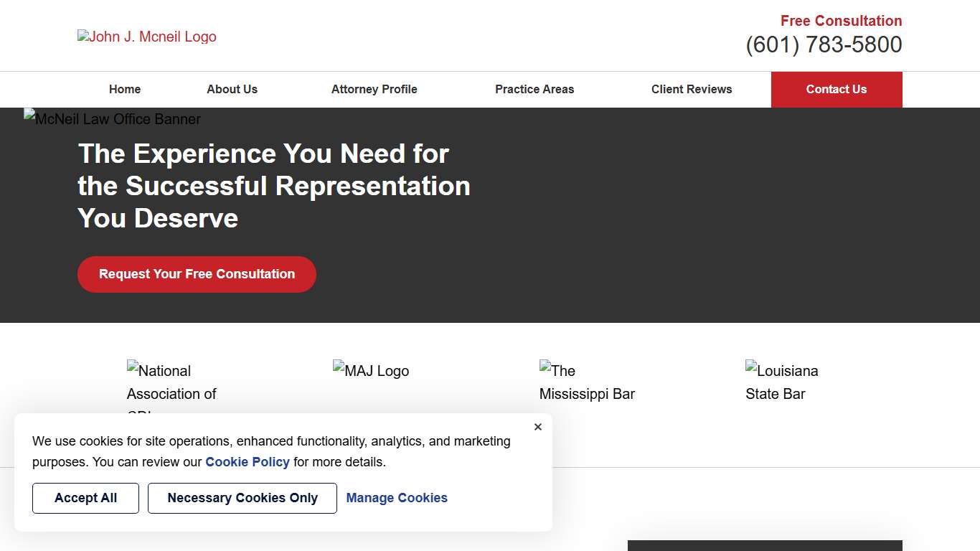The height and width of the screenshot is (551, 980).
Task: Click the Free Consultation header text
Action: point(841,21)
